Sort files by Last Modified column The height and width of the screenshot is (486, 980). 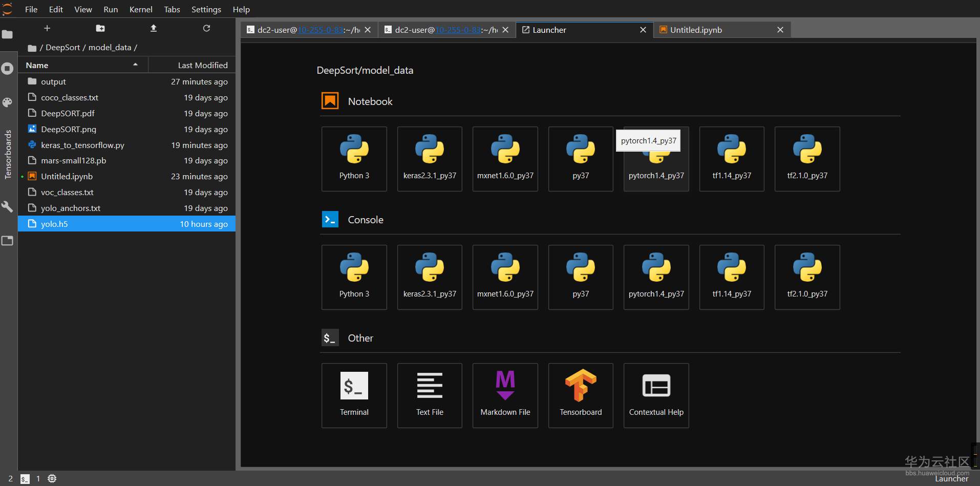pyautogui.click(x=192, y=65)
